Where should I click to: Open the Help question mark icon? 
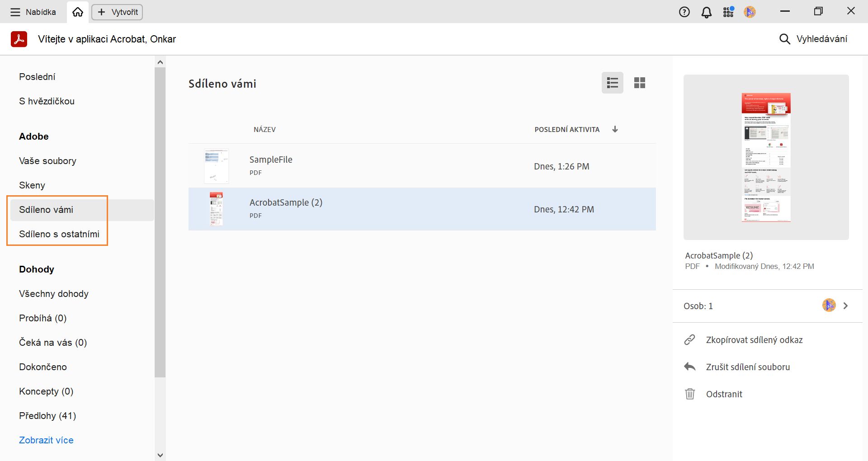pyautogui.click(x=684, y=12)
